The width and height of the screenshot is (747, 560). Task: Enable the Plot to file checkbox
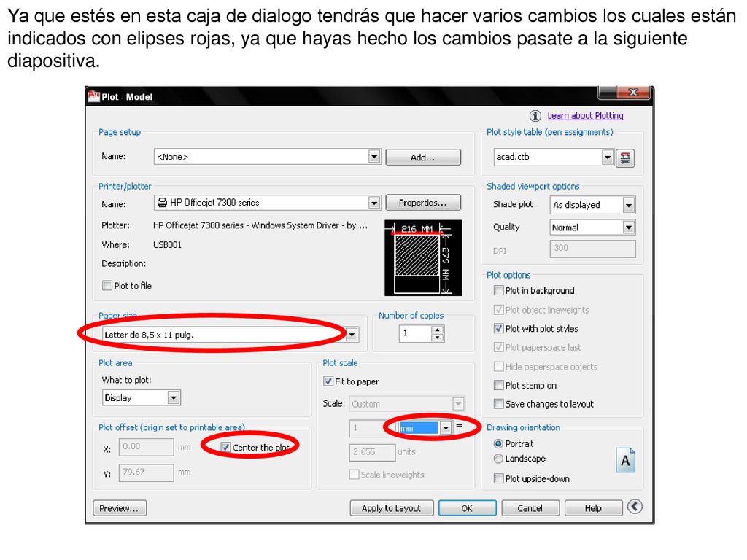coord(107,285)
